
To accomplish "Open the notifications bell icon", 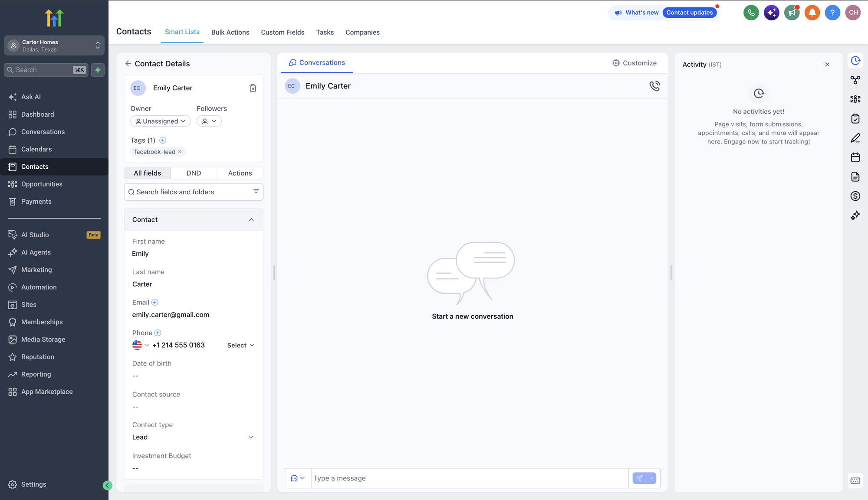I will click(812, 13).
